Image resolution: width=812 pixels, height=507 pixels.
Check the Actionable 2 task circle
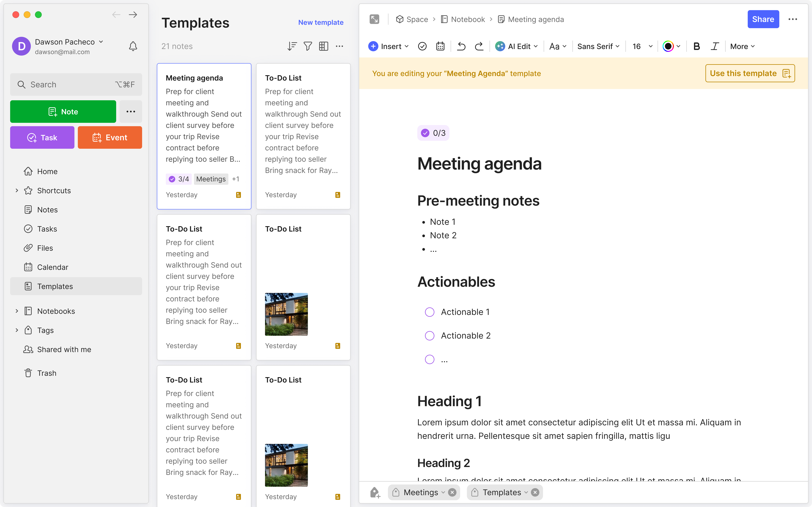(430, 336)
